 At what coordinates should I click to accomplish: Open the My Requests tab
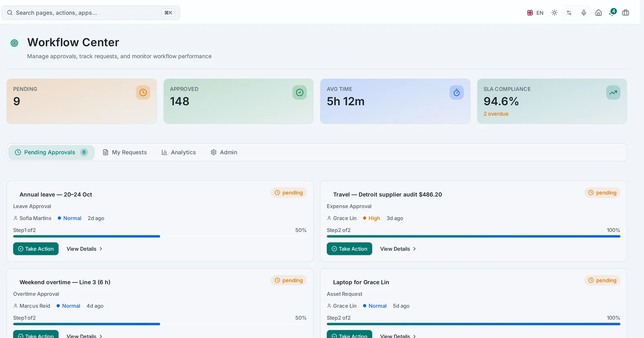pyautogui.click(x=125, y=152)
